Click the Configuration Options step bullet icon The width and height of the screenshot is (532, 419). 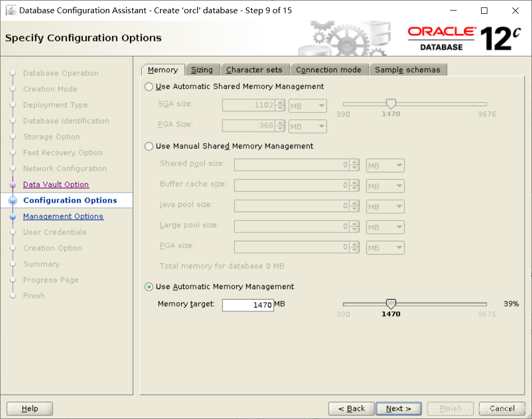[x=13, y=200]
